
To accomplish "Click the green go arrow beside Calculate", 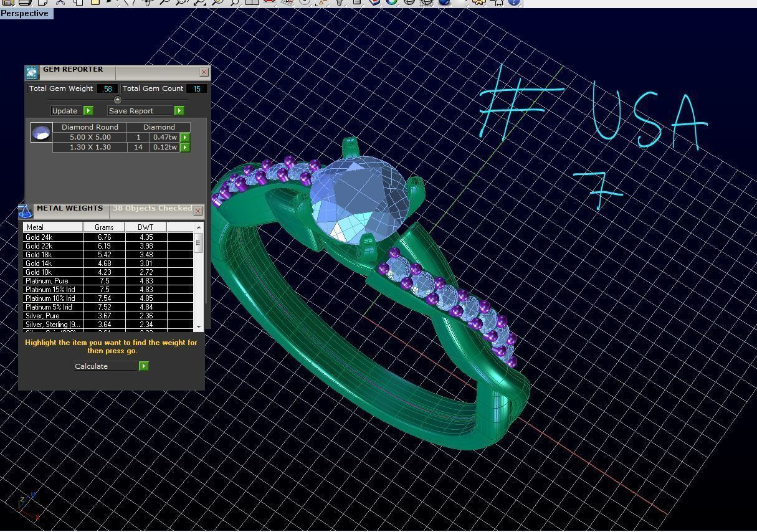I will point(144,366).
